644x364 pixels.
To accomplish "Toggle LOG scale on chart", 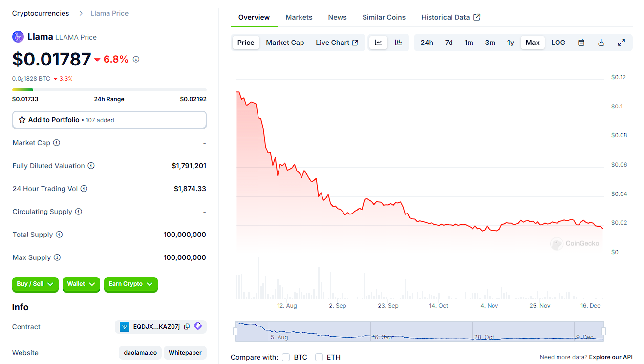I will click(x=558, y=43).
